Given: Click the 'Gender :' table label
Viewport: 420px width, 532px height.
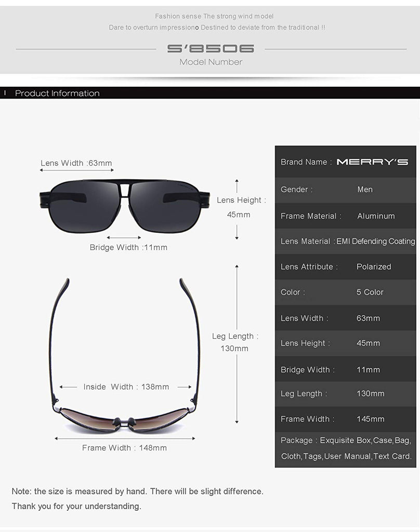Looking at the screenshot, I should pyautogui.click(x=296, y=189).
